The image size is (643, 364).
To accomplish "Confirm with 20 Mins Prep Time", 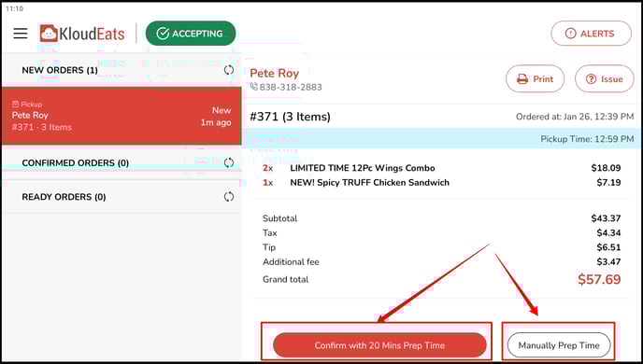I will click(379, 345).
